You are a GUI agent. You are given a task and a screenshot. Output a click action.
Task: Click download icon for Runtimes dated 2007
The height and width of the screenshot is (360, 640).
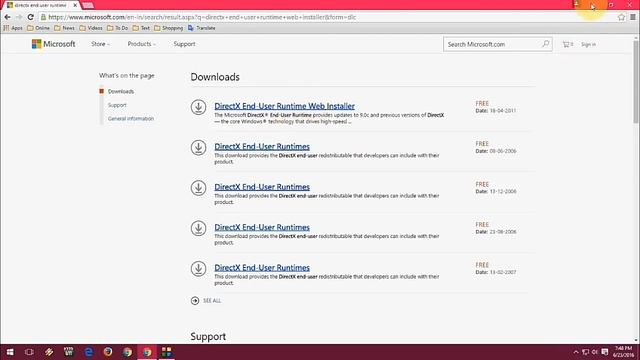click(x=198, y=269)
